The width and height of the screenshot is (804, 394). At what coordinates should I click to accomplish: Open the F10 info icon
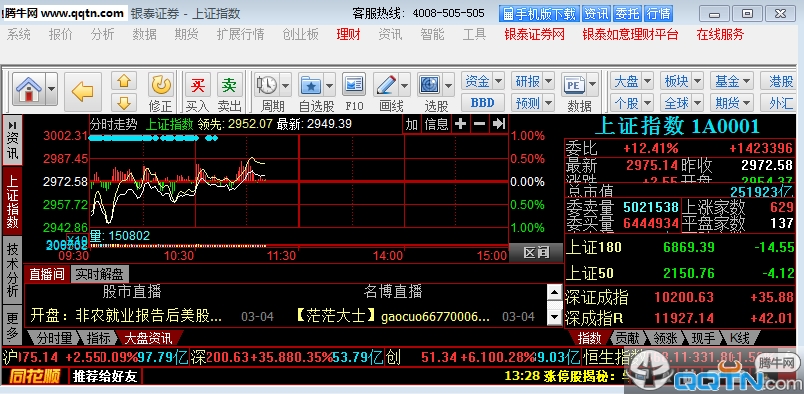tap(354, 85)
